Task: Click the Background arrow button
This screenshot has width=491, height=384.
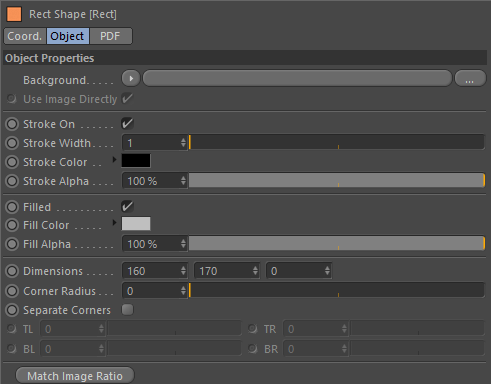Action: [x=131, y=79]
